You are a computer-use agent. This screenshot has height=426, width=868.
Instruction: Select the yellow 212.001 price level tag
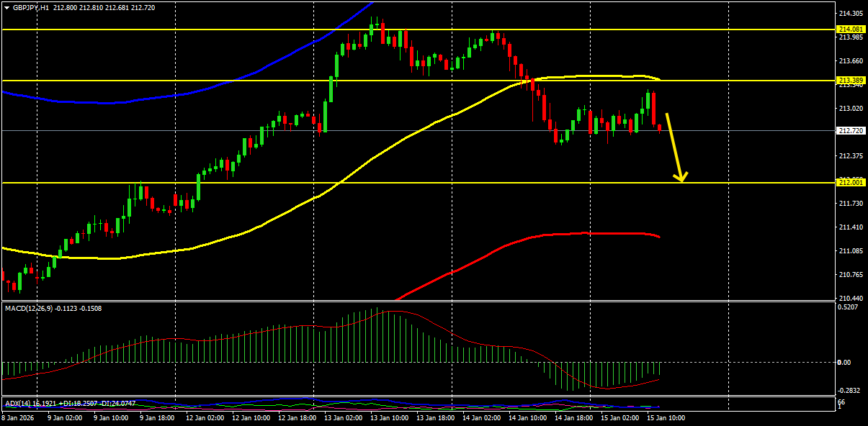click(851, 183)
